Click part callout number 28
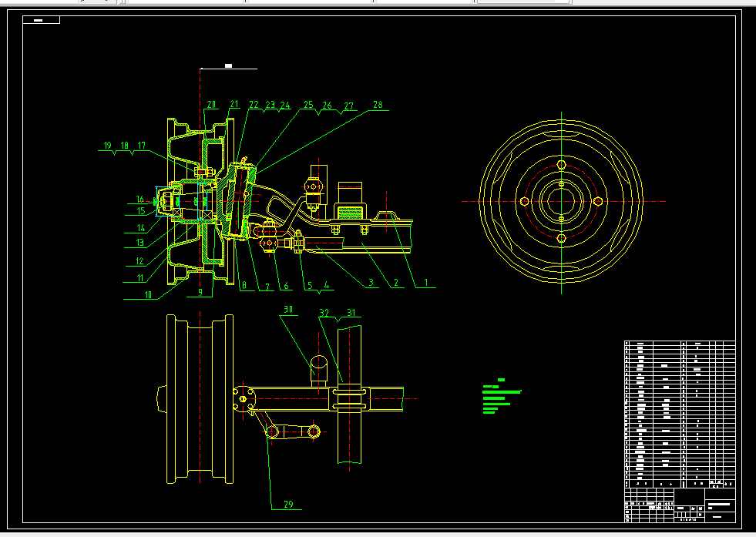Viewport: 756px width, 537px height. point(378,105)
